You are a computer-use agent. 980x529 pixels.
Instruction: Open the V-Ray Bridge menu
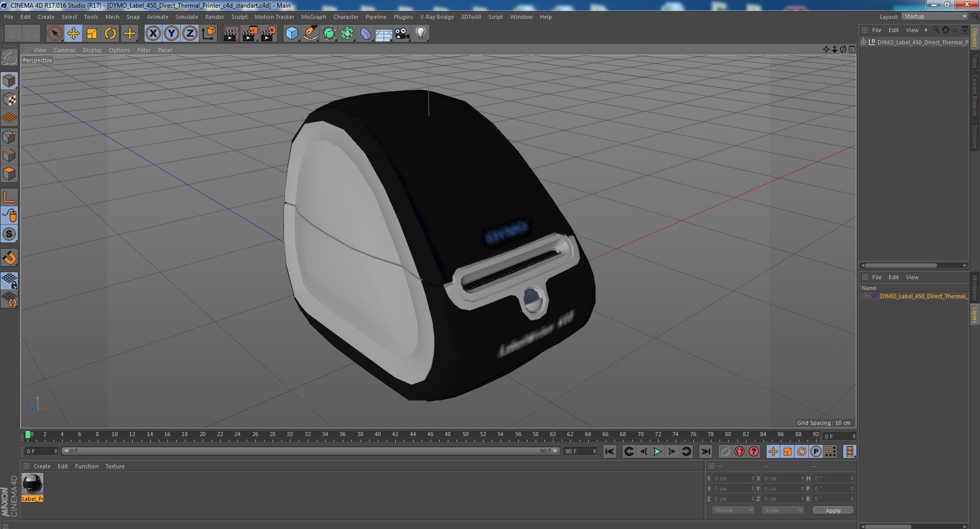[437, 17]
